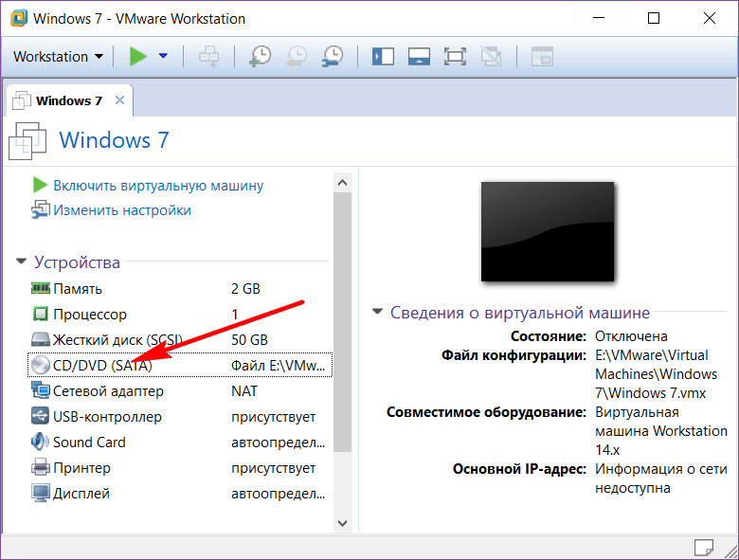Image resolution: width=739 pixels, height=560 pixels.
Task: Select Жесткий диск (SCSI) device
Action: point(180,339)
